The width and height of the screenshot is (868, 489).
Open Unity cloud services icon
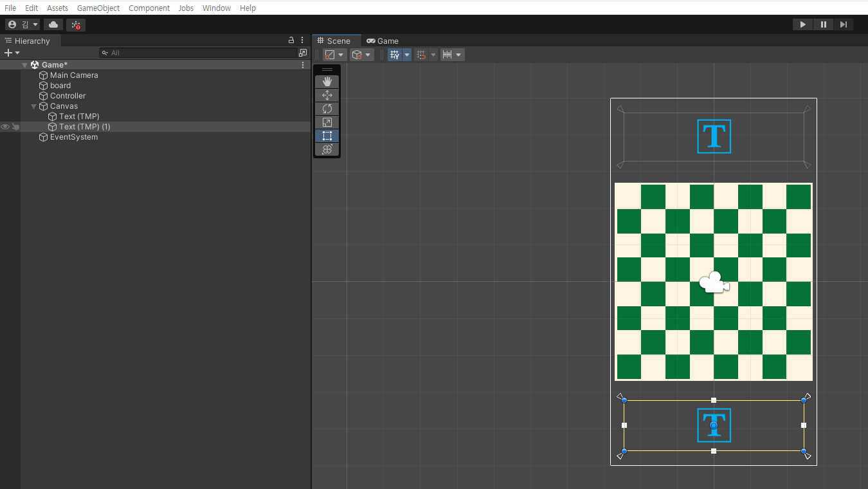pos(53,24)
